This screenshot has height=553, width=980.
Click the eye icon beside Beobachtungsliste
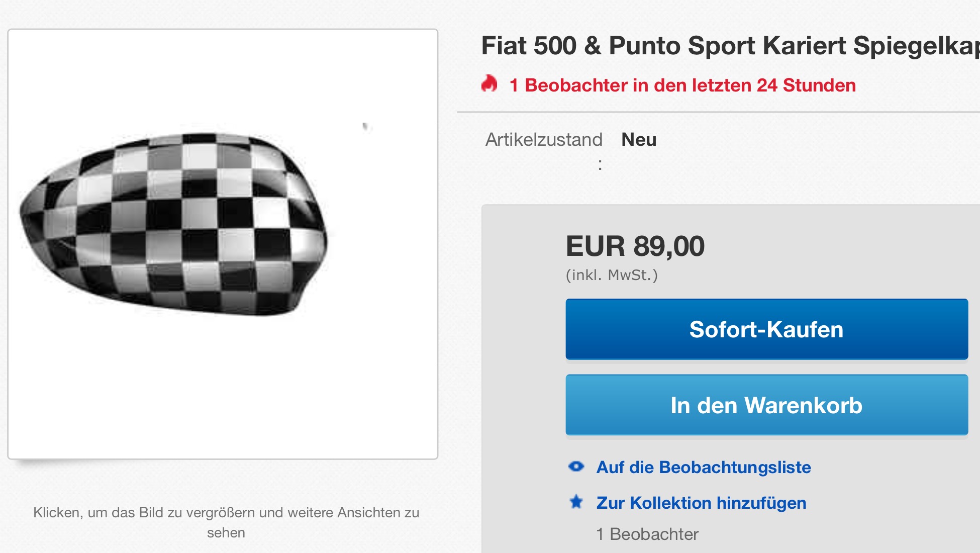coord(576,467)
